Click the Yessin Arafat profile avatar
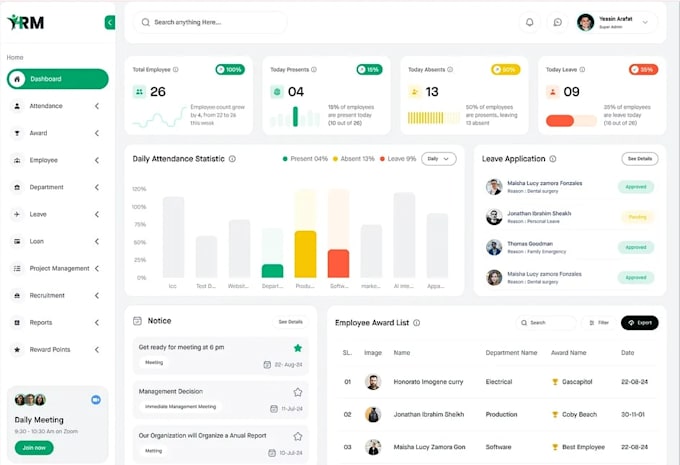Image resolution: width=680 pixels, height=465 pixels. (585, 22)
